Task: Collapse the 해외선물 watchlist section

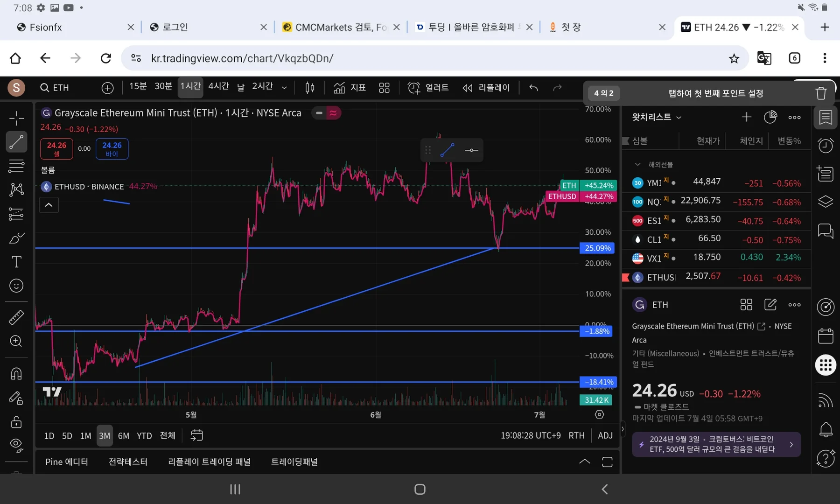Action: tap(637, 164)
